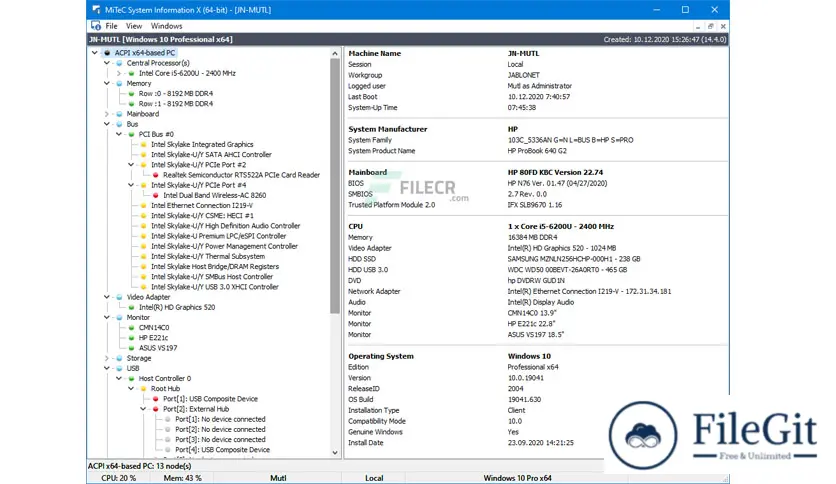This screenshot has width=836, height=484.
Task: Click the green Intel Core i5-6200U icon
Action: 132,73
